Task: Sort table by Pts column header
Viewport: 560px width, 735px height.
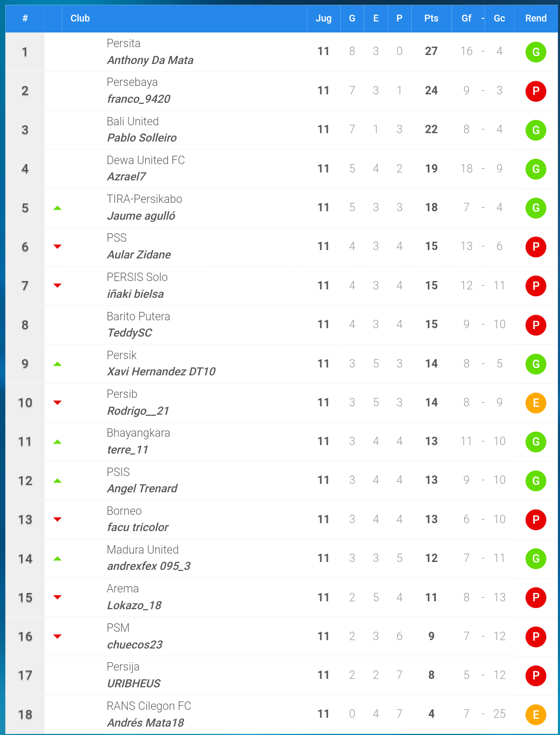Action: pyautogui.click(x=432, y=18)
